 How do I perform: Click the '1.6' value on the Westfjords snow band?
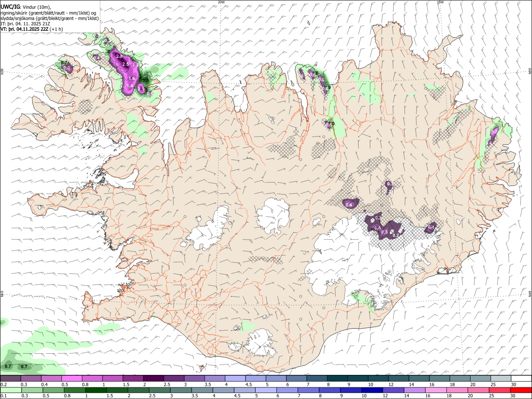click(132, 78)
